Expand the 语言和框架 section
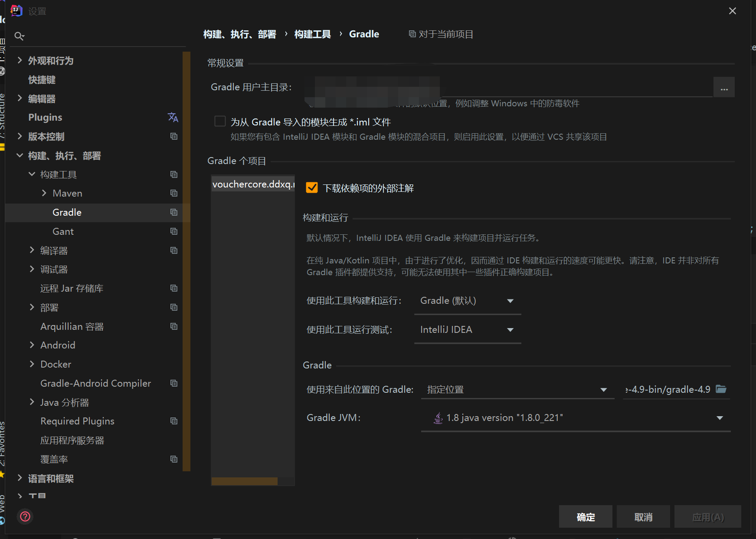Viewport: 756px width, 539px height. 20,478
